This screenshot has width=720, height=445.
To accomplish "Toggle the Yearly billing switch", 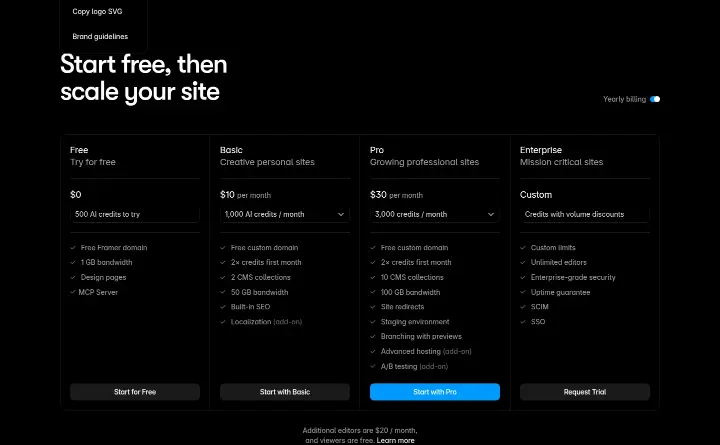I will coord(655,99).
